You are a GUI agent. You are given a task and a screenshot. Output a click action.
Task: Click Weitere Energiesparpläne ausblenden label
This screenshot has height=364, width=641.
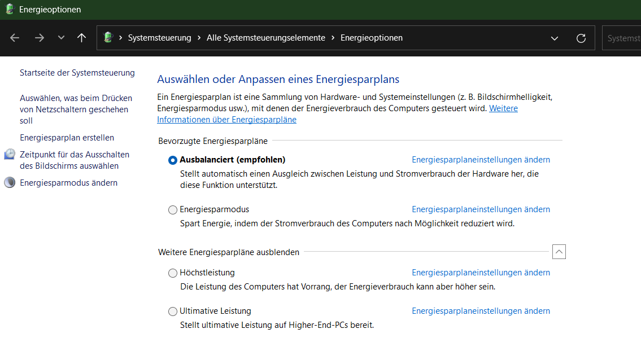point(229,252)
